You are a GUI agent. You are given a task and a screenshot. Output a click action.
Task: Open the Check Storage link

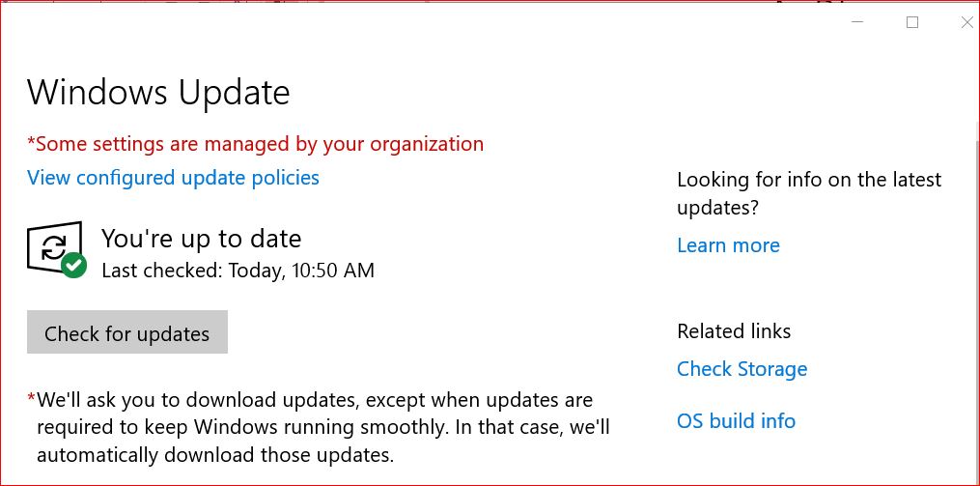742,369
